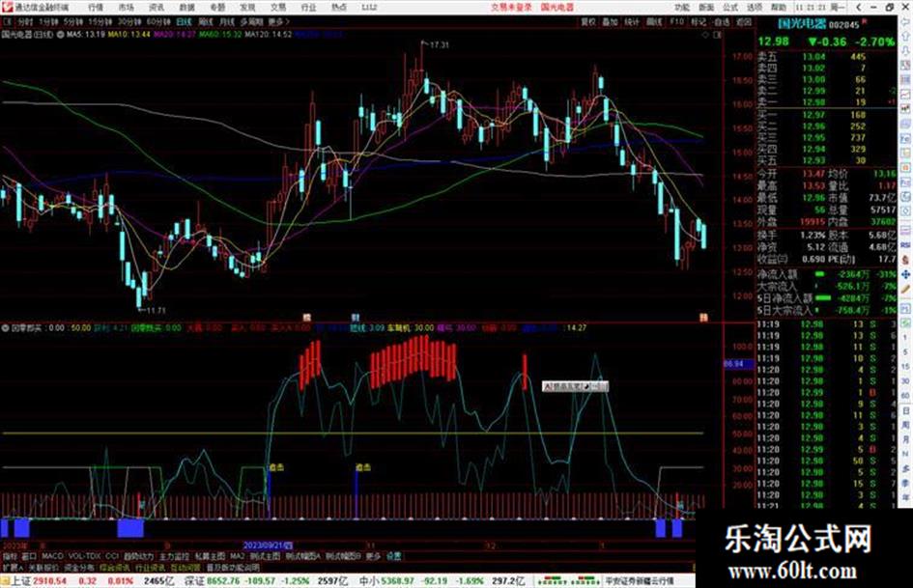Switch indicator to MA2

coord(237,556)
